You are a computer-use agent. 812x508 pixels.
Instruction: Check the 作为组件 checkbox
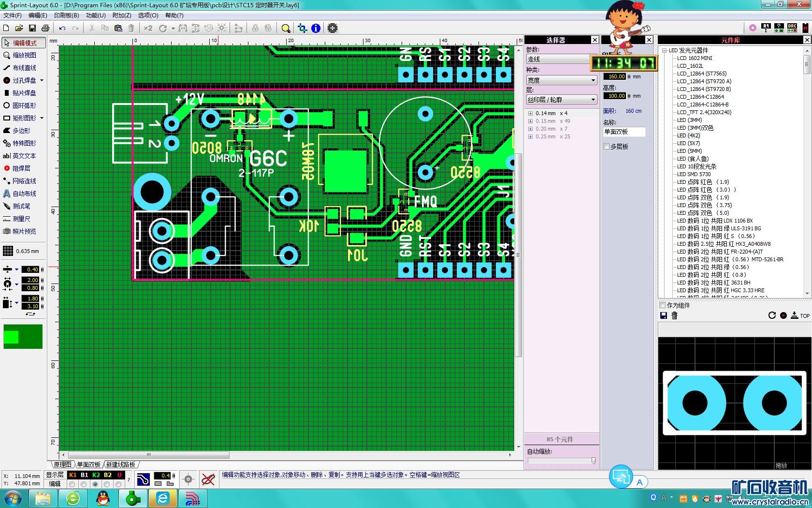[663, 305]
